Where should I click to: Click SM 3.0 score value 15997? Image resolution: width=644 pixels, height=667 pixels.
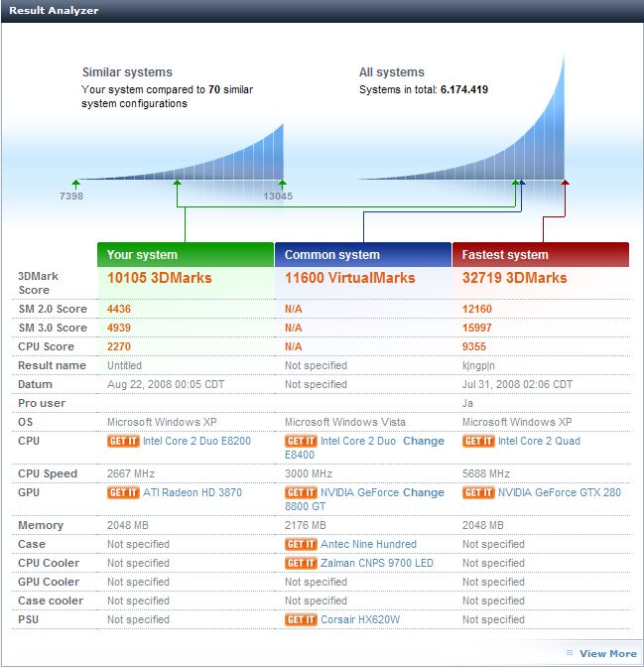[477, 328]
